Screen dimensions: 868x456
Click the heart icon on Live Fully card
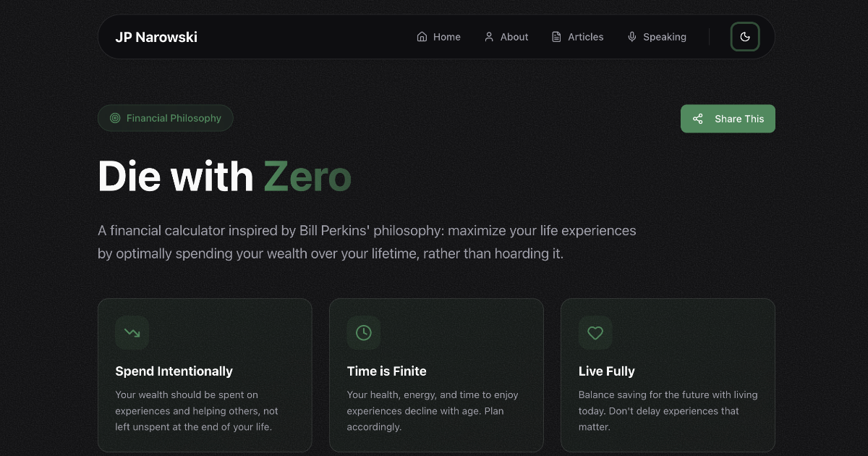tap(595, 332)
